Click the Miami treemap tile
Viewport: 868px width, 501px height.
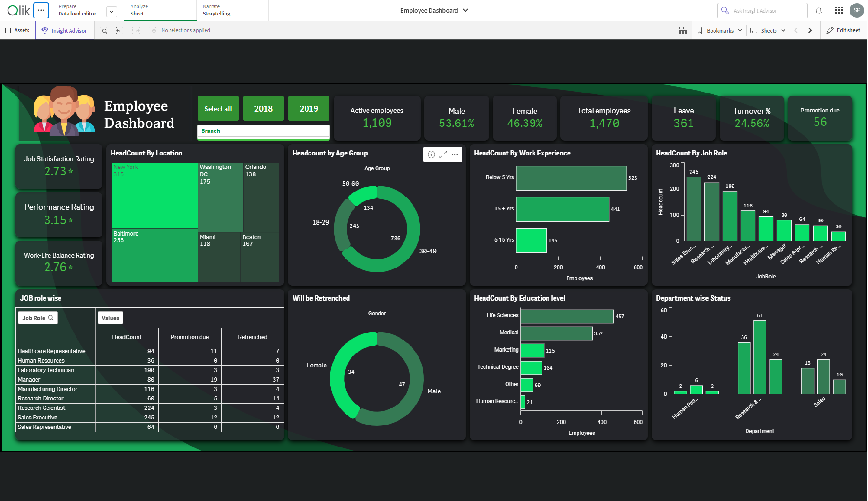click(x=219, y=257)
